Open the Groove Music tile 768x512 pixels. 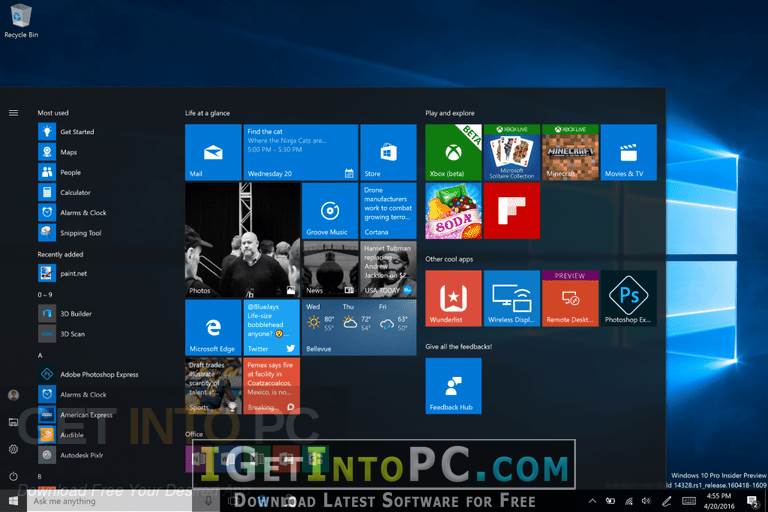pyautogui.click(x=330, y=211)
